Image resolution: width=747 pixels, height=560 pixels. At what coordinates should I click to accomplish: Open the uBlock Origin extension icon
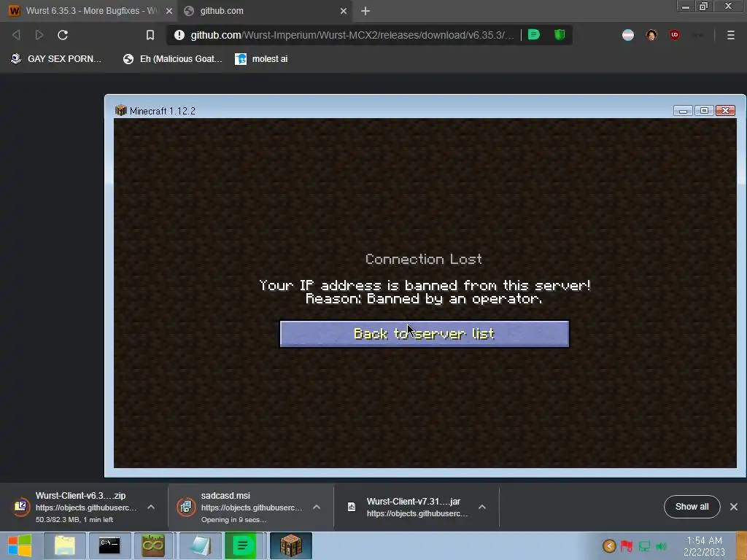click(674, 35)
